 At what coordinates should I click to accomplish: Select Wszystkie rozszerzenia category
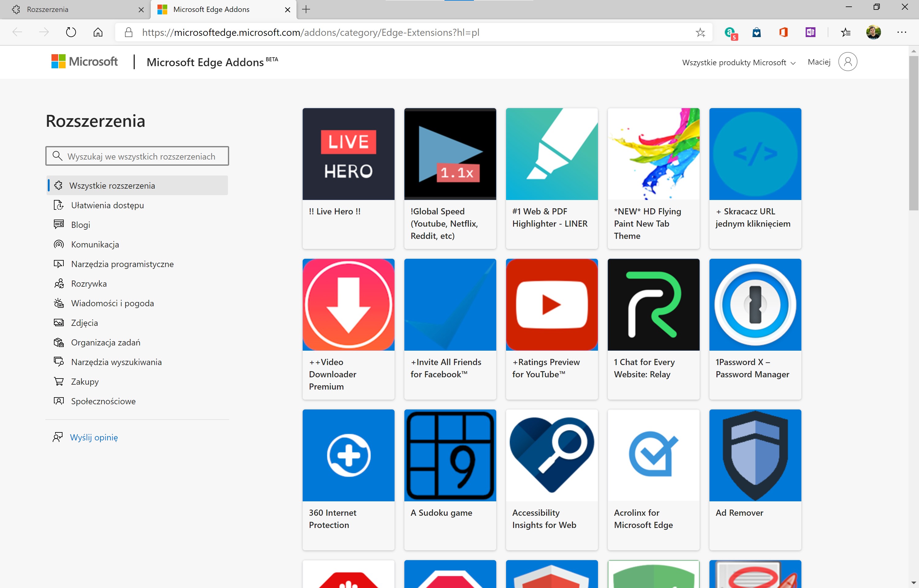[x=137, y=186]
